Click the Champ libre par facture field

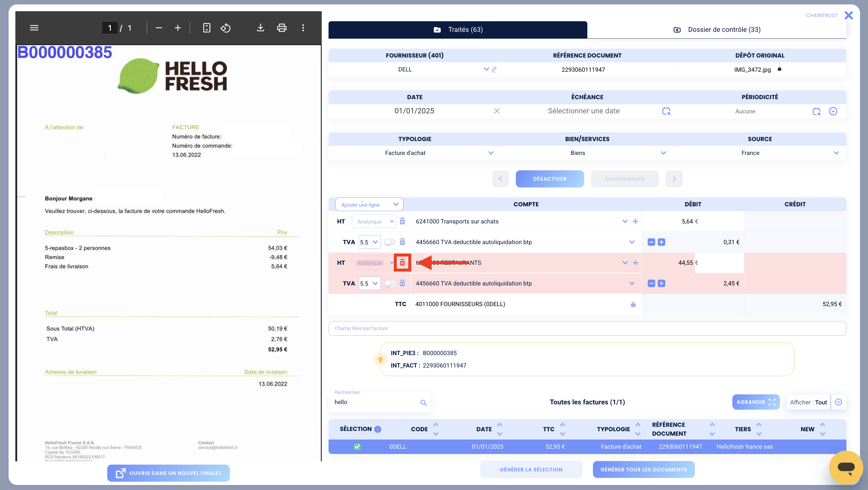[587, 328]
